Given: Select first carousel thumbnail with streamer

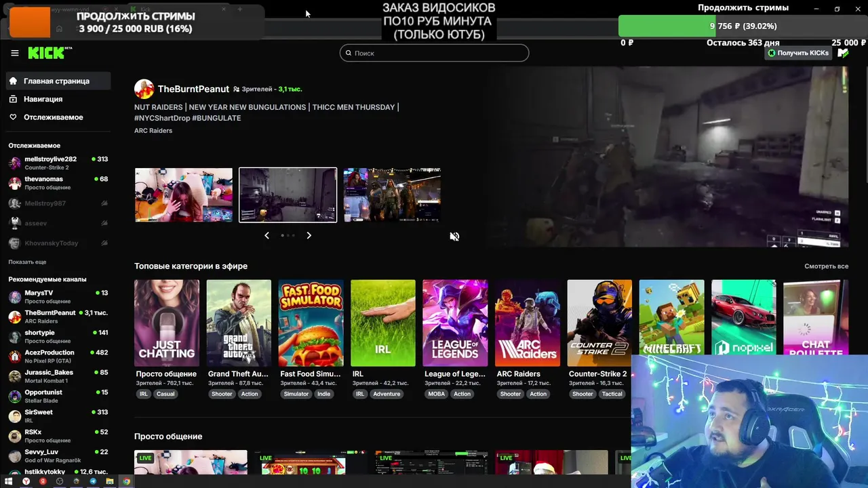Looking at the screenshot, I should 184,195.
